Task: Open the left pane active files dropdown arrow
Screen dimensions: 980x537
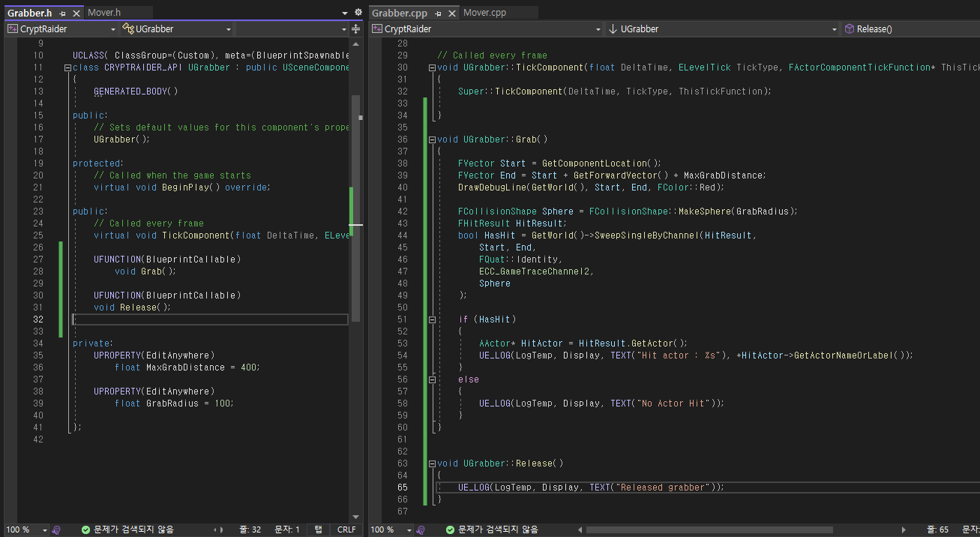Action: [344, 13]
